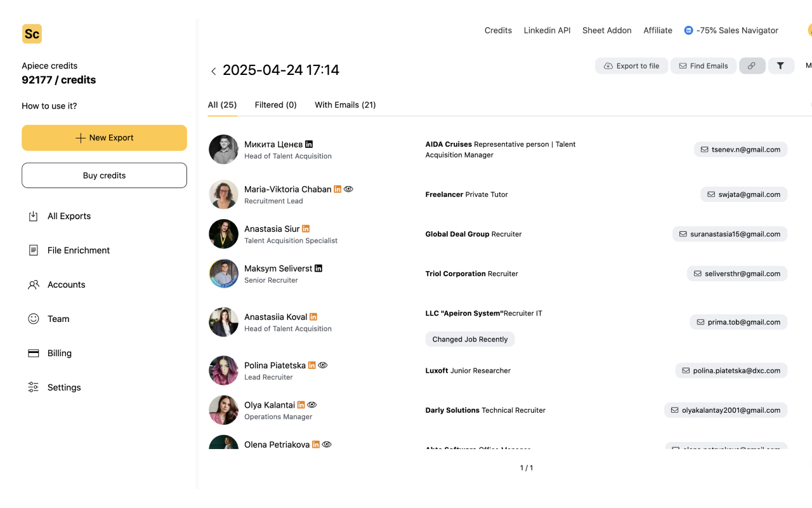Click Anastasia Siur's profile photo

223,234
